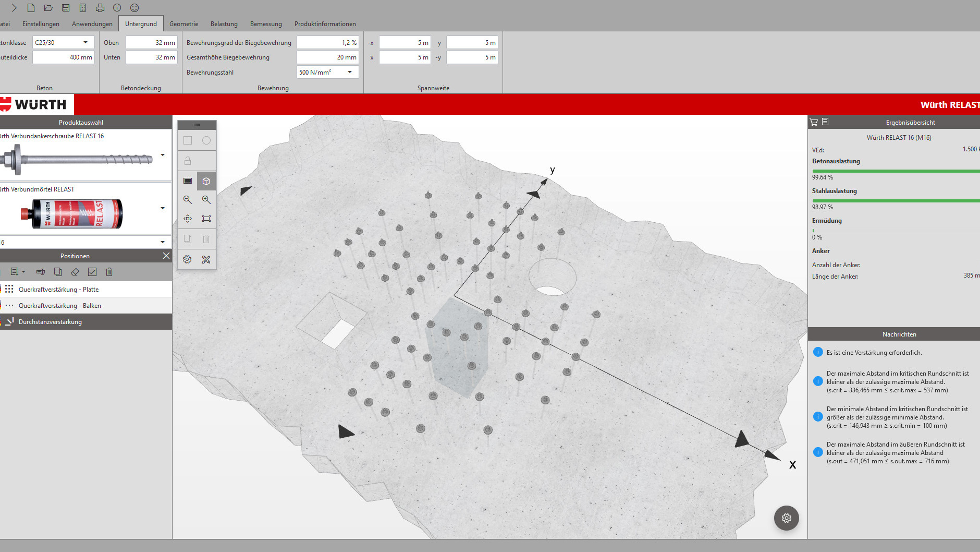
Task: Click the Bauteildicke 400 mm field
Action: click(x=64, y=57)
